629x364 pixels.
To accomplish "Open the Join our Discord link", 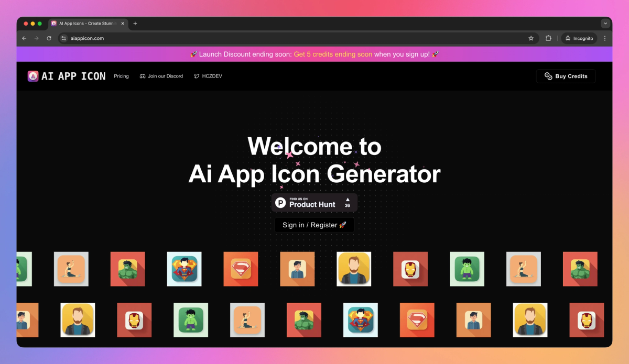I will (161, 76).
